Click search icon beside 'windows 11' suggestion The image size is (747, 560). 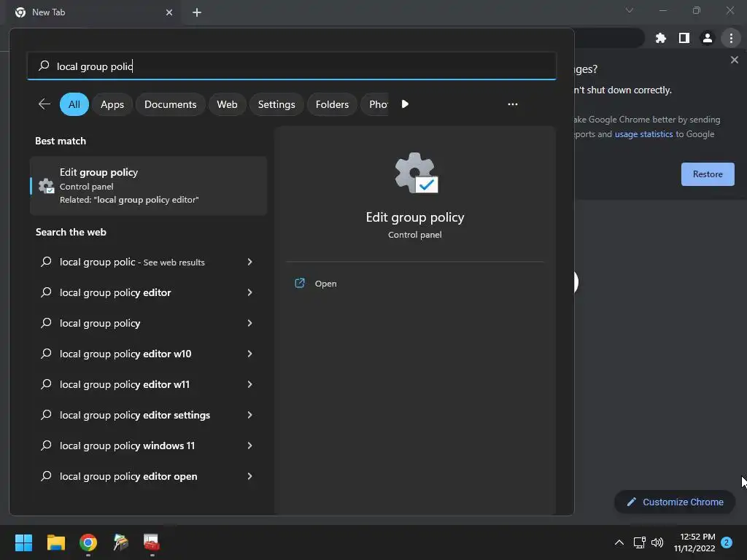click(x=46, y=446)
